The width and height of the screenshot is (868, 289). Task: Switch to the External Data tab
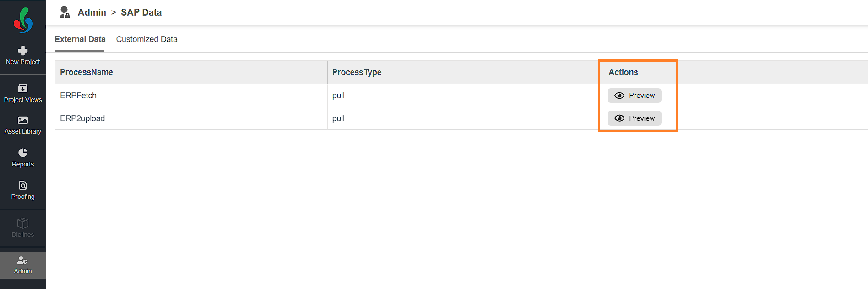(80, 39)
